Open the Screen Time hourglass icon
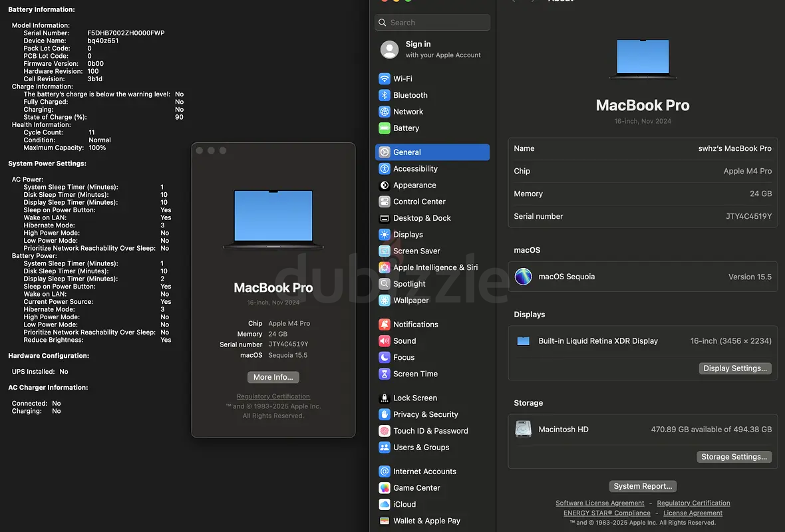The image size is (785, 532). [x=384, y=374]
